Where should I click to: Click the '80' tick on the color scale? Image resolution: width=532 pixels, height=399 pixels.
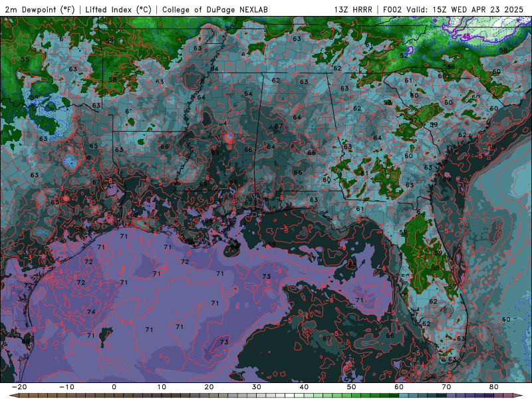pyautogui.click(x=494, y=387)
